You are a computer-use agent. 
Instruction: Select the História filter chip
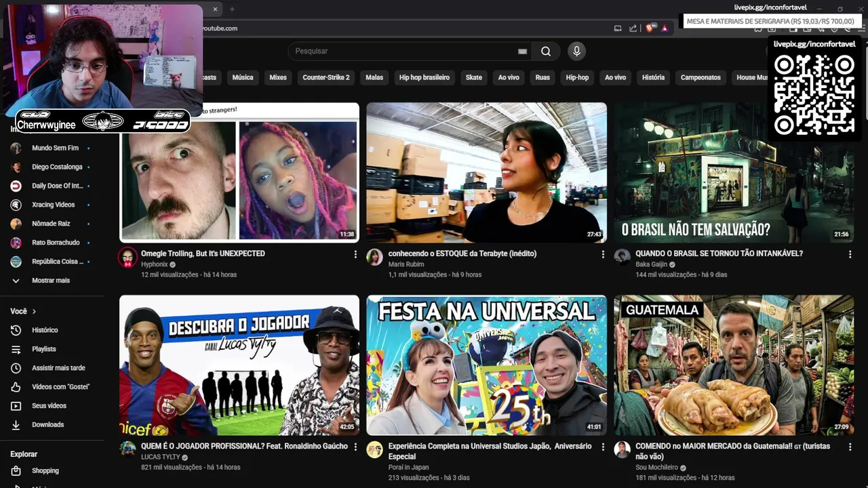tap(654, 77)
